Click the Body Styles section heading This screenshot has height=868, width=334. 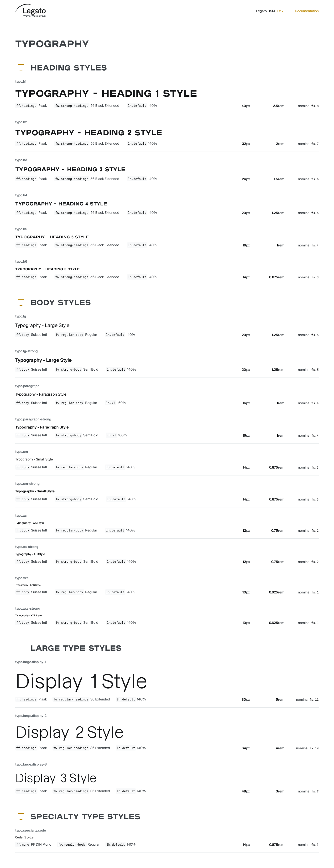click(x=61, y=303)
